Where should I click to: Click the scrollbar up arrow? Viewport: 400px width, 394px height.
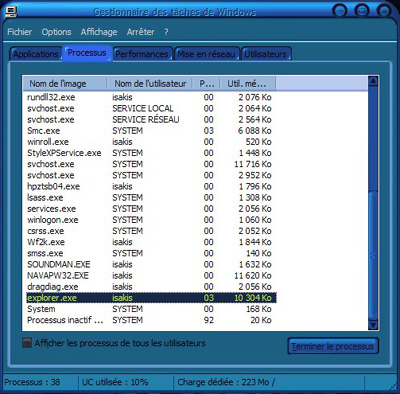click(373, 81)
